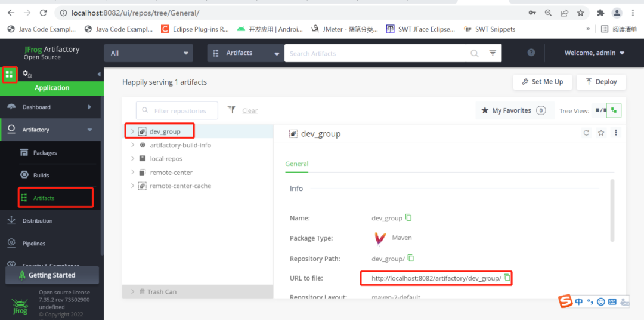Expand the remote-center-cache node

click(x=132, y=186)
